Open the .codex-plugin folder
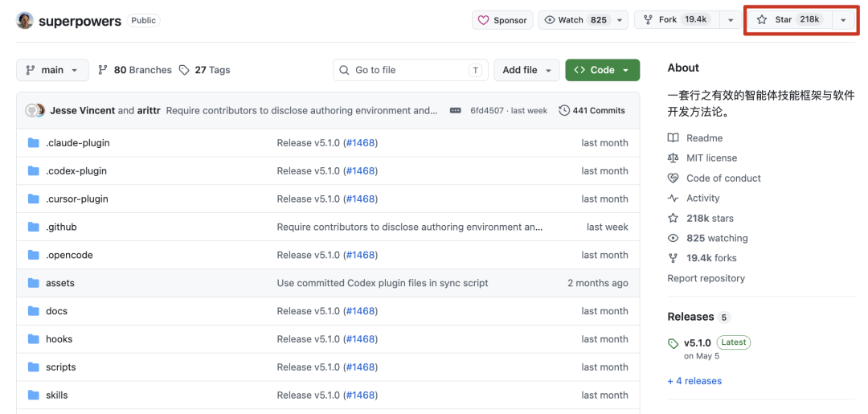This screenshot has height=414, width=868. click(x=76, y=171)
